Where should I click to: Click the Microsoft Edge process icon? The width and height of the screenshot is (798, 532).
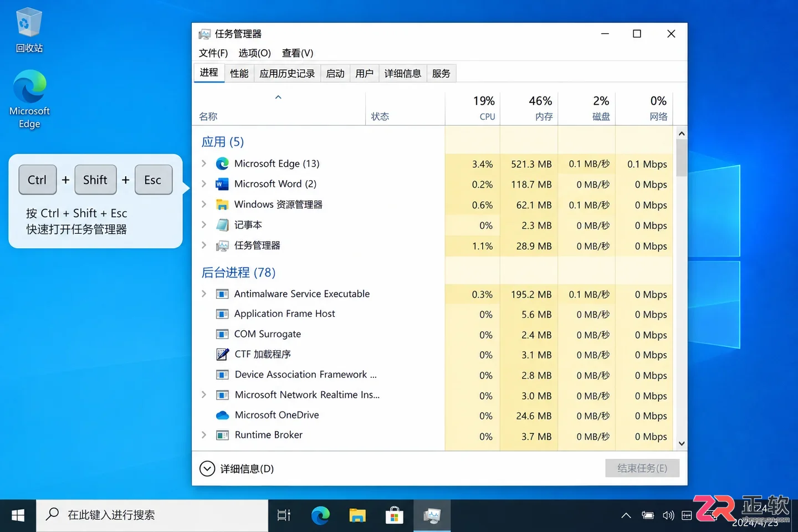pyautogui.click(x=222, y=163)
